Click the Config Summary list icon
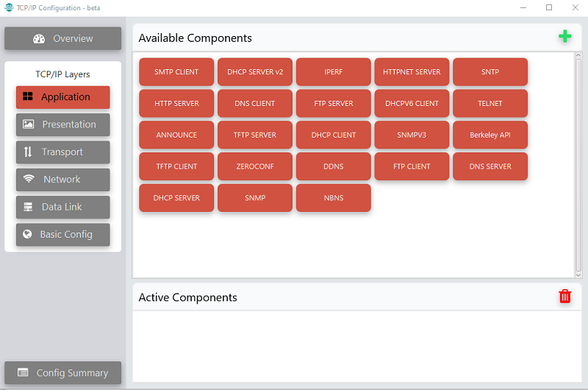The image size is (588, 390). (x=23, y=372)
